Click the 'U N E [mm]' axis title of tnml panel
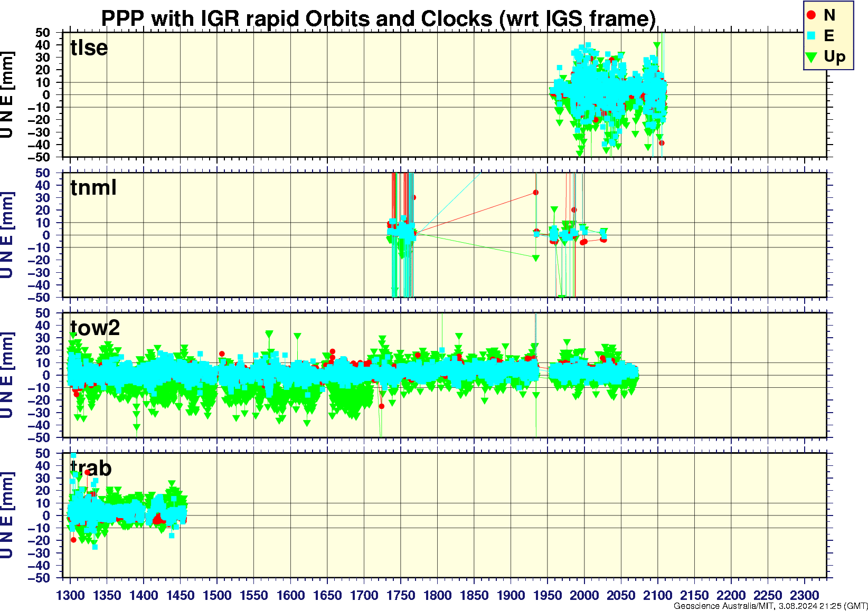Screen dimensions: 868x611 pos(7,235)
